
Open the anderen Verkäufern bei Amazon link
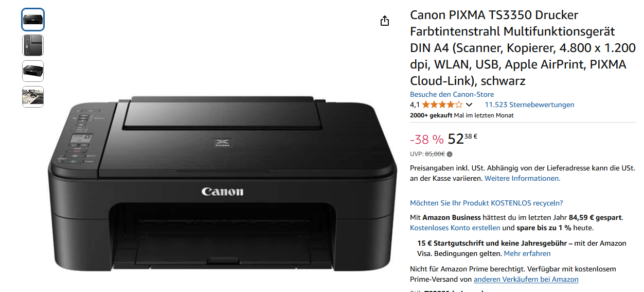(526, 279)
